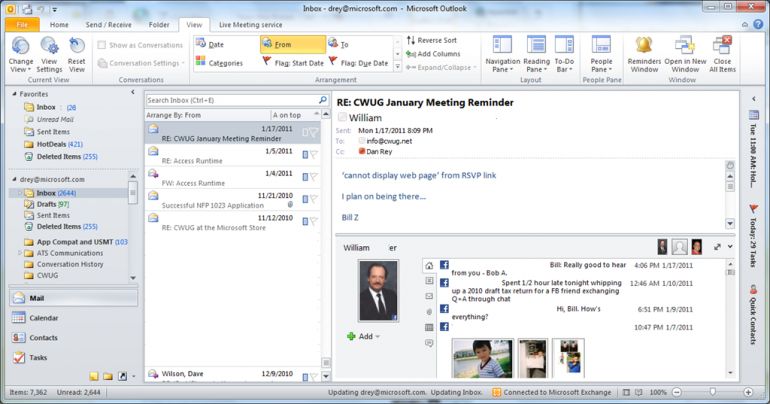The height and width of the screenshot is (404, 770).
Task: Arrange by Flag: Start Date
Action: point(293,63)
